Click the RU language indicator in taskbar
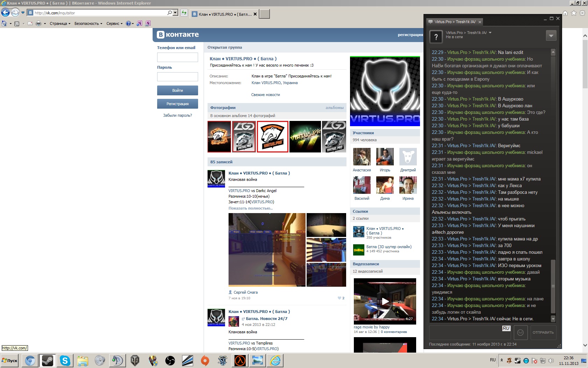Viewport: 588px width, 368px height. pos(493,360)
